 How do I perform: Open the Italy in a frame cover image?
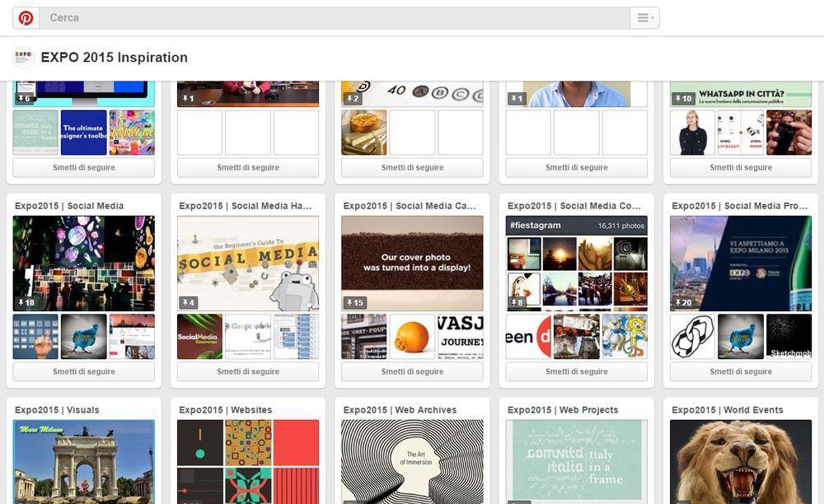(x=577, y=462)
